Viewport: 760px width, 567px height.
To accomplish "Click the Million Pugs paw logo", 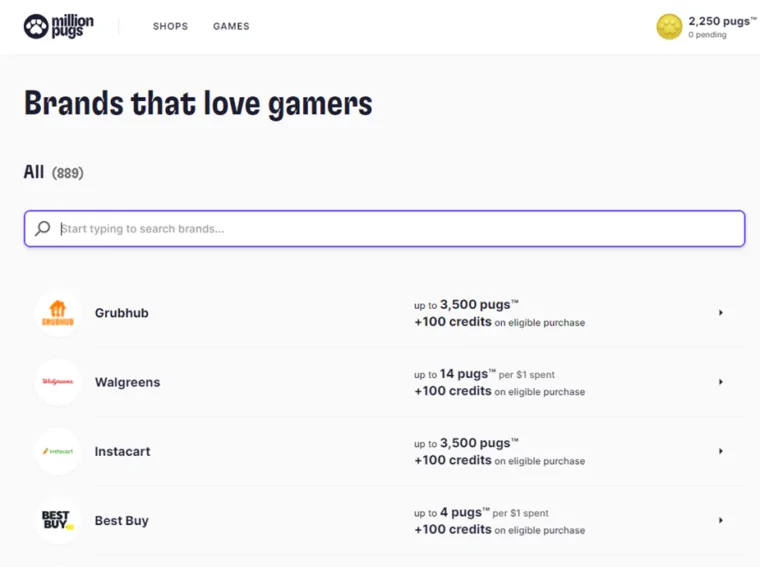I will tap(36, 26).
